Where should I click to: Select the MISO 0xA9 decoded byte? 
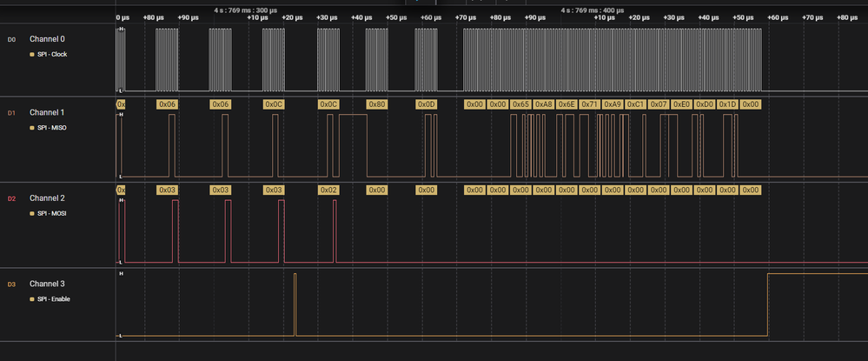(x=613, y=104)
